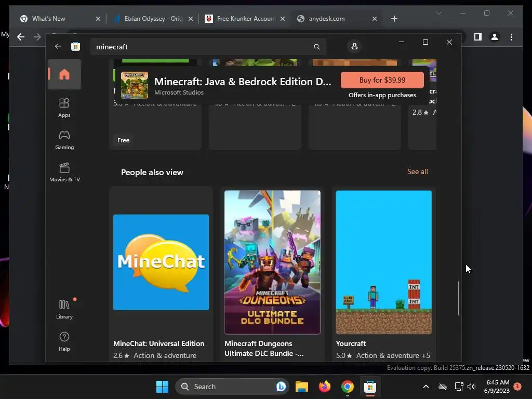
Task: Click Minecraft Dungeons Ultimate DLC Bundle title
Action: [263, 349]
